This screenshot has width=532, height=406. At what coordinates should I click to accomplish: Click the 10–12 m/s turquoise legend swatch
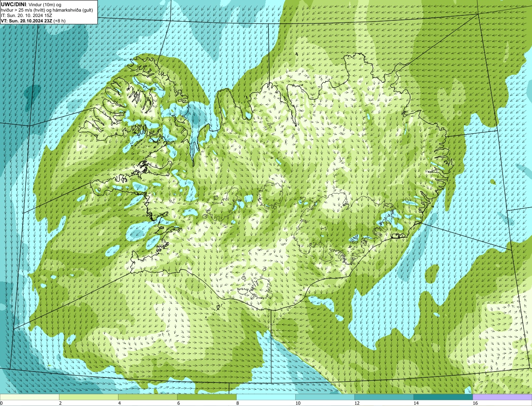point(325,397)
